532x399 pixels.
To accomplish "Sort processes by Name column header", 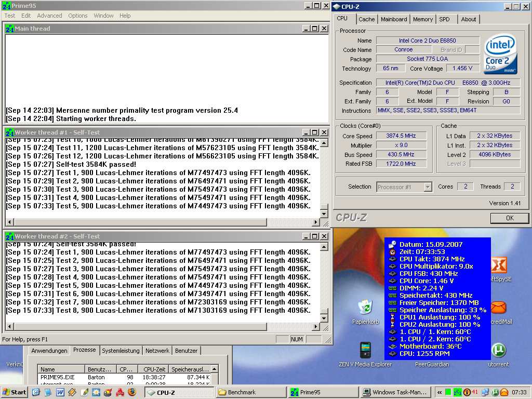I will tap(61, 369).
